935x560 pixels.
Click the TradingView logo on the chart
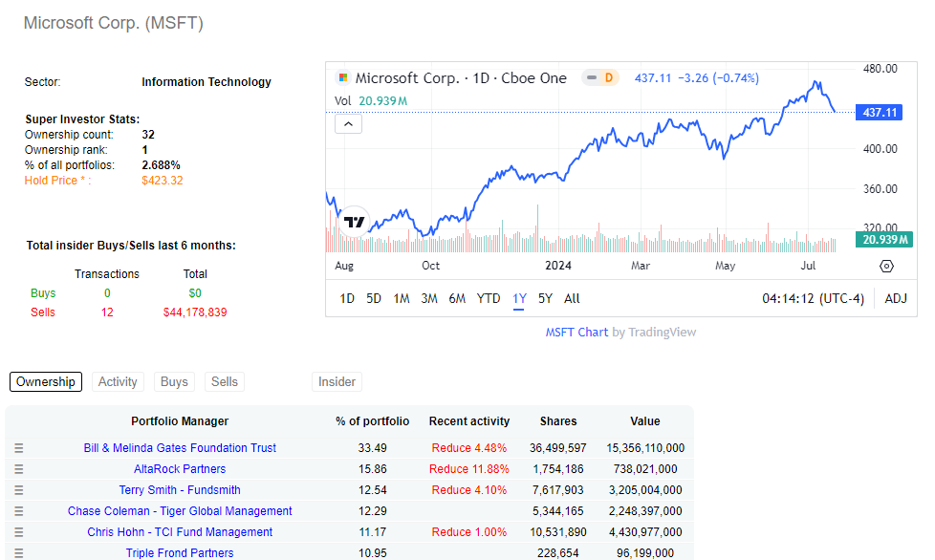355,222
